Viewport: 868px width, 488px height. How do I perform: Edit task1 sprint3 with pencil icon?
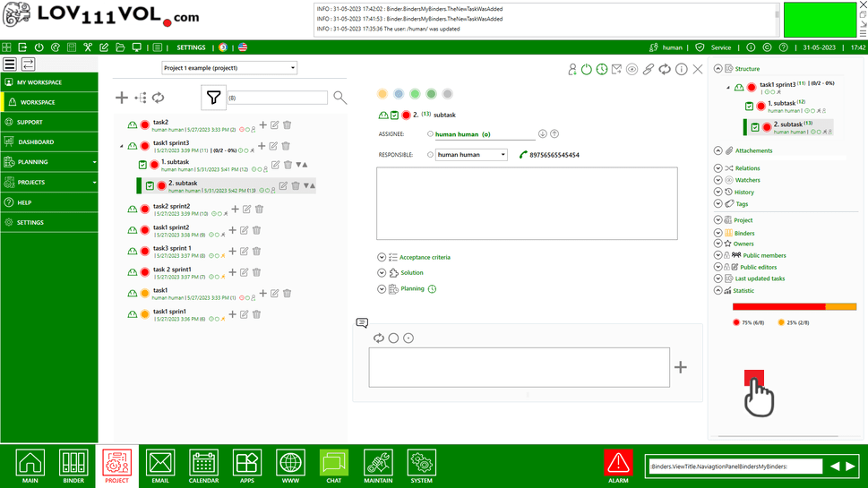(x=273, y=146)
